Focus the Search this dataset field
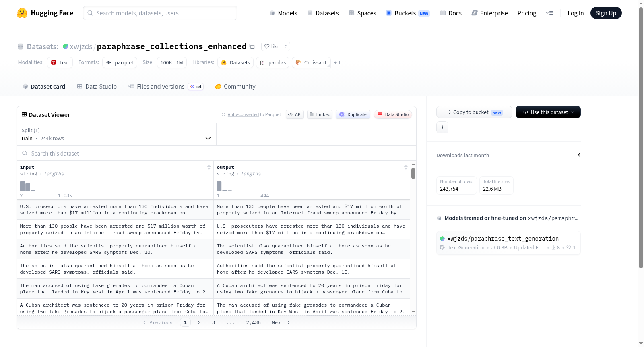The image size is (644, 347). coord(217,153)
